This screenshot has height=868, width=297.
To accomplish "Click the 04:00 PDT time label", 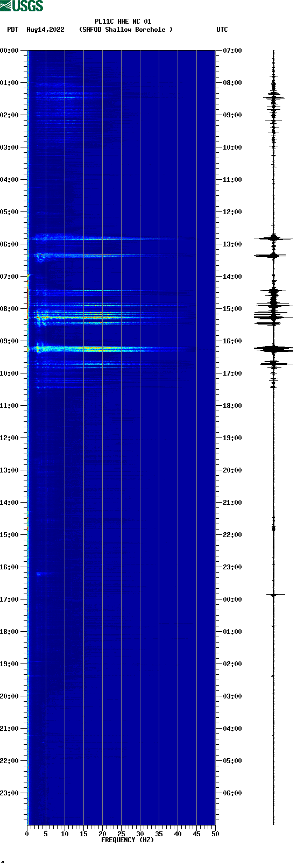I will [x=10, y=180].
